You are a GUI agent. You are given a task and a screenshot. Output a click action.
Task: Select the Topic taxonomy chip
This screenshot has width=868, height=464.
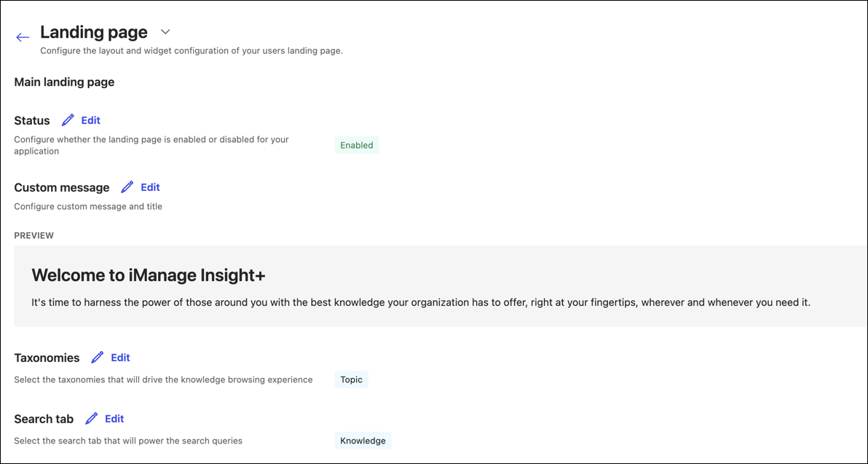coord(351,380)
